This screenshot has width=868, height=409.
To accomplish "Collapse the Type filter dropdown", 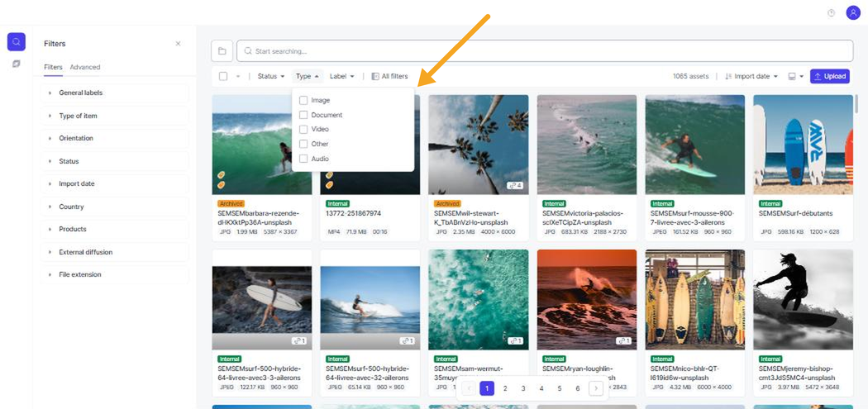I will point(308,76).
